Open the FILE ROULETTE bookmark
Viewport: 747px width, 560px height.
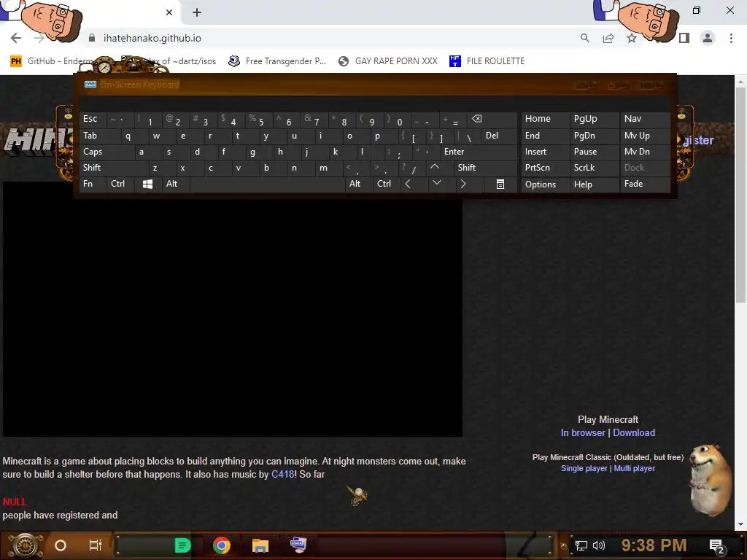487,61
